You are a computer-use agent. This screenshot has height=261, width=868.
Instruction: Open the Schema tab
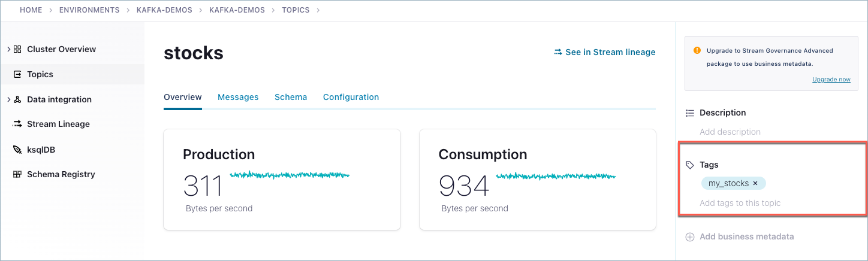(x=291, y=97)
